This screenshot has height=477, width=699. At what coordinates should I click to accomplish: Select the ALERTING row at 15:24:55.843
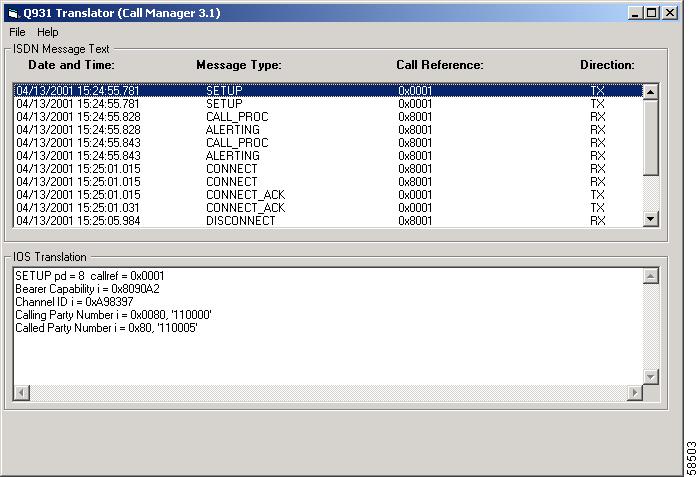click(x=328, y=156)
